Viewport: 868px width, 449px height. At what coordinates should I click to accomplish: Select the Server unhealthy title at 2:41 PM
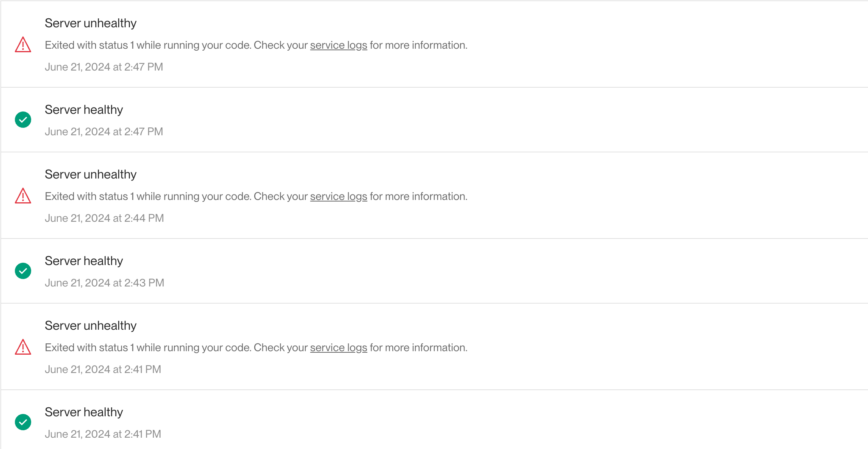(90, 326)
